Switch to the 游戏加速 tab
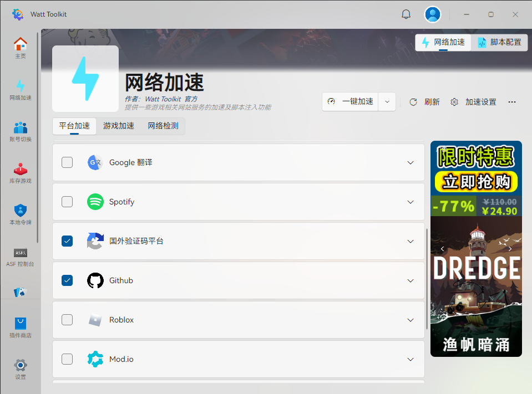 [x=119, y=126]
